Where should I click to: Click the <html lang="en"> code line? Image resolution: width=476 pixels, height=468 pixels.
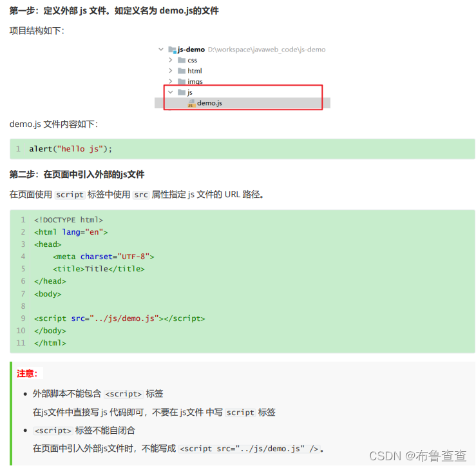pyautogui.click(x=71, y=232)
